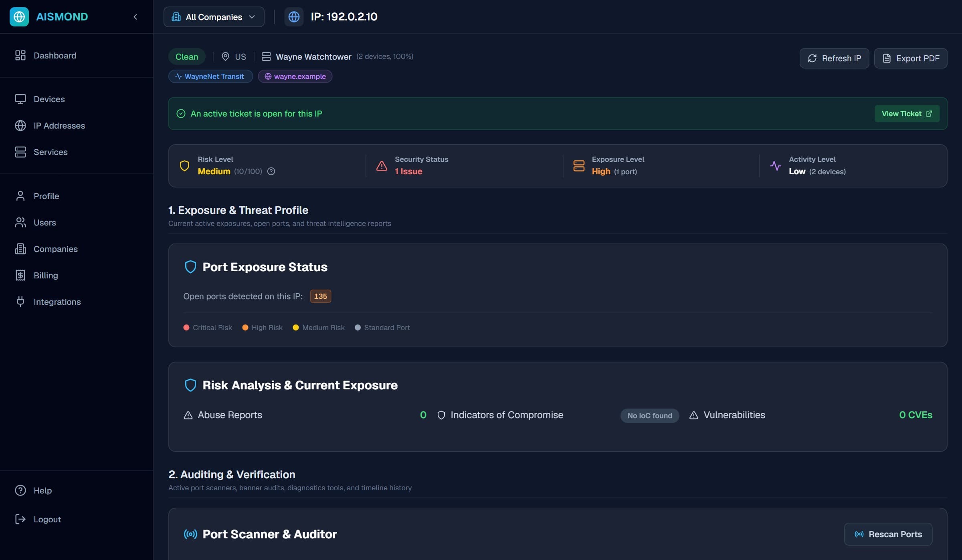Image resolution: width=962 pixels, height=560 pixels.
Task: Click the Wayne Watchtower company name
Action: (313, 56)
